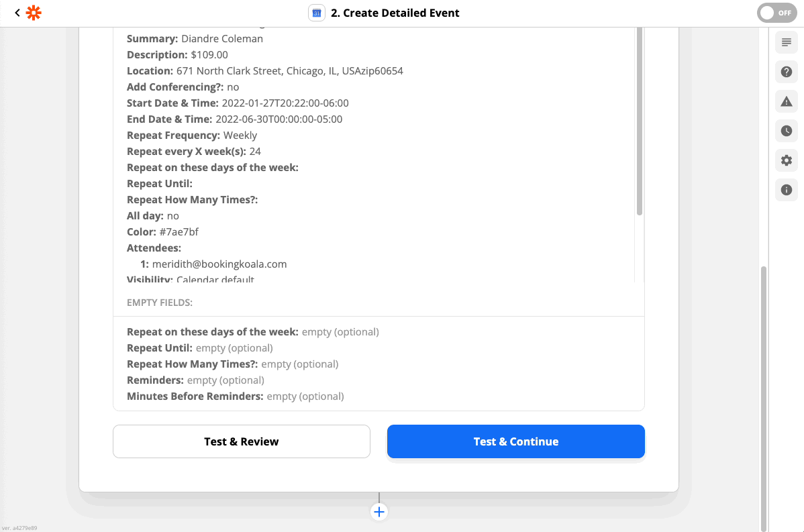Turn on the Zap OFF toggle switch
This screenshot has height=532, width=804.
(776, 13)
